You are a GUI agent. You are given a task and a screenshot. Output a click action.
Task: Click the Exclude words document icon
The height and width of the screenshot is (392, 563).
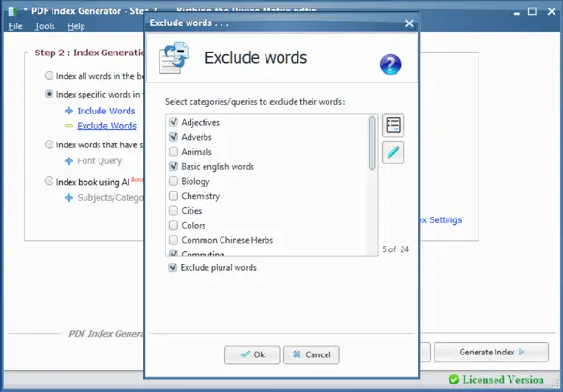click(174, 58)
